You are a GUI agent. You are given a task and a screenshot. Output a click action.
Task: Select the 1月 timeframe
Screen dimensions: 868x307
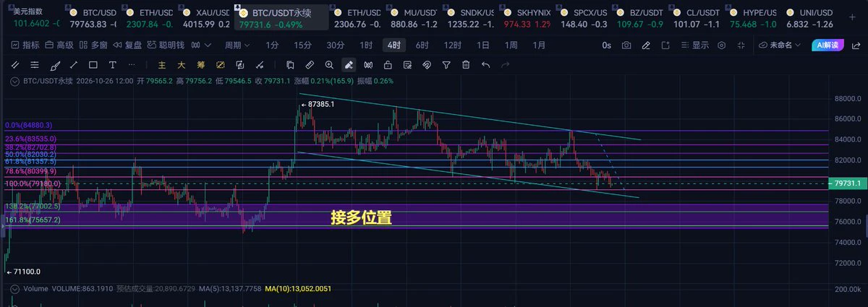click(x=539, y=45)
